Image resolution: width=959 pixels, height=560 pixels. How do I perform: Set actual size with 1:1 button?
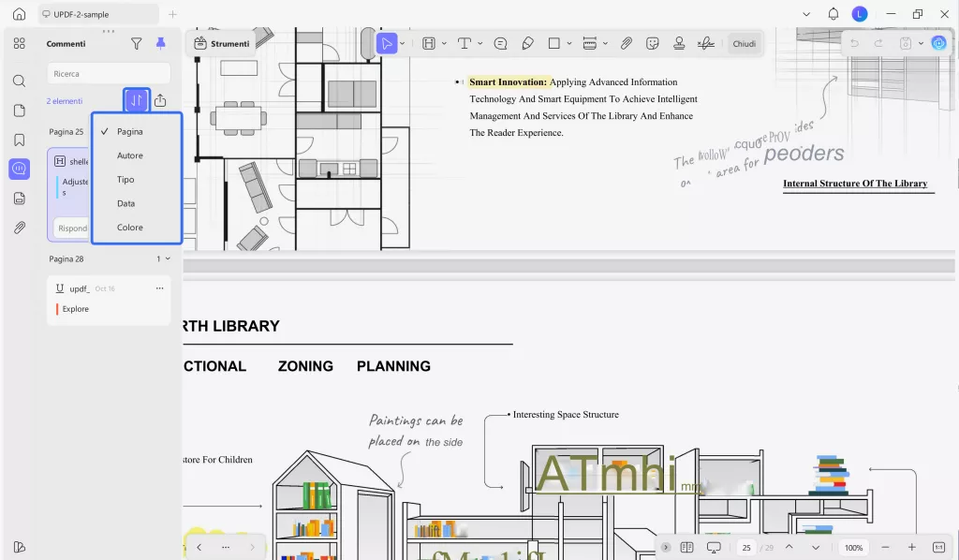tap(938, 547)
